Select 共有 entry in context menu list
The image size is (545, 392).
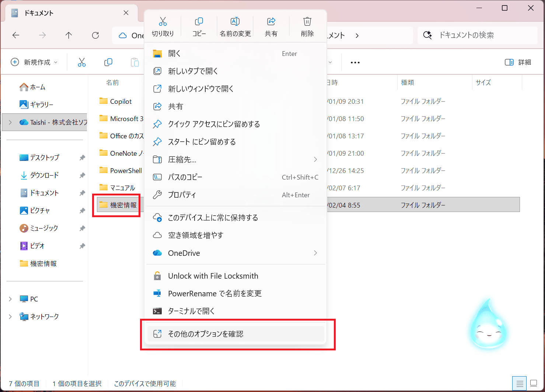[236, 106]
